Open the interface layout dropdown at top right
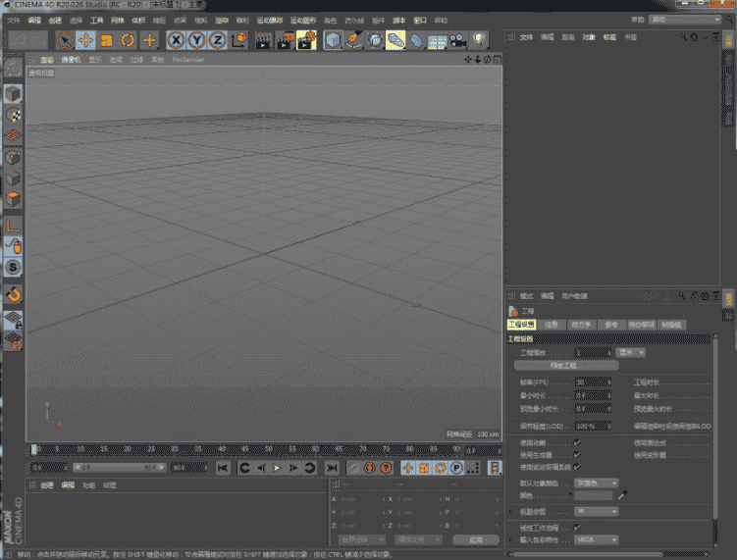This screenshot has height=560, width=737. (x=685, y=20)
